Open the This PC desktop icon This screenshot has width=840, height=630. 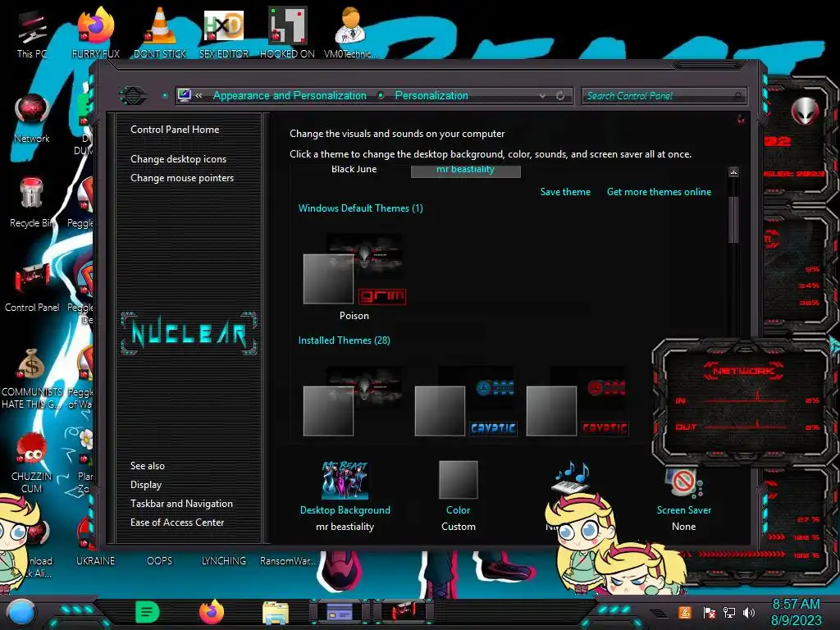click(x=32, y=33)
